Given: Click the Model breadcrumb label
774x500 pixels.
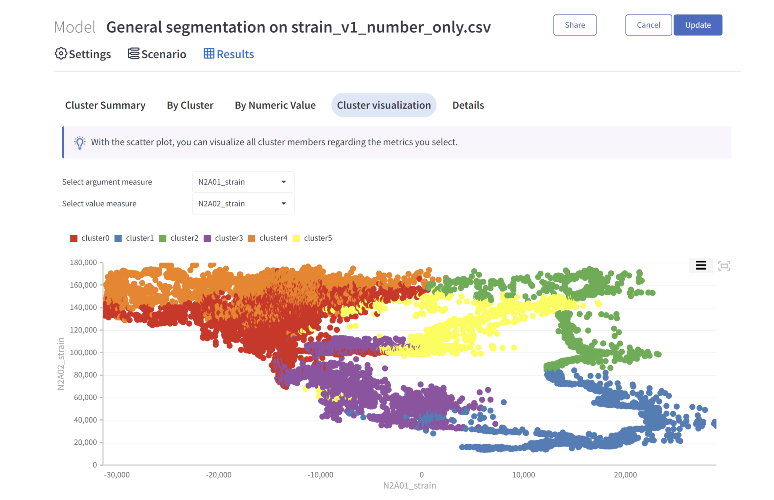Looking at the screenshot, I should click(75, 27).
